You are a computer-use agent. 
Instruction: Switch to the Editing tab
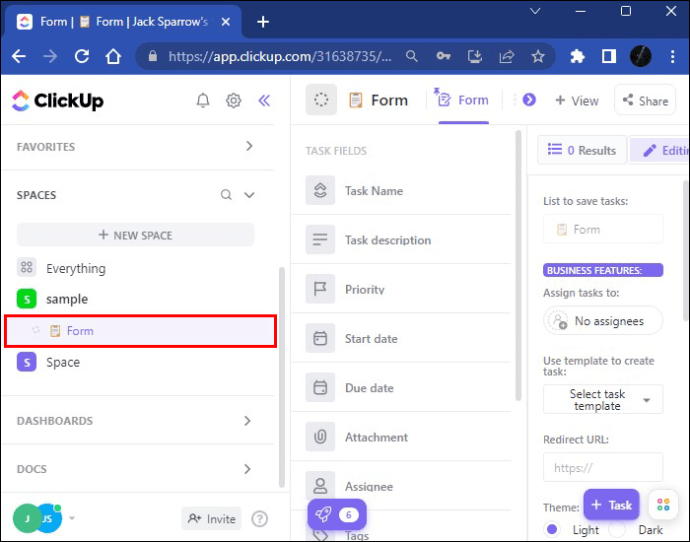(x=660, y=150)
